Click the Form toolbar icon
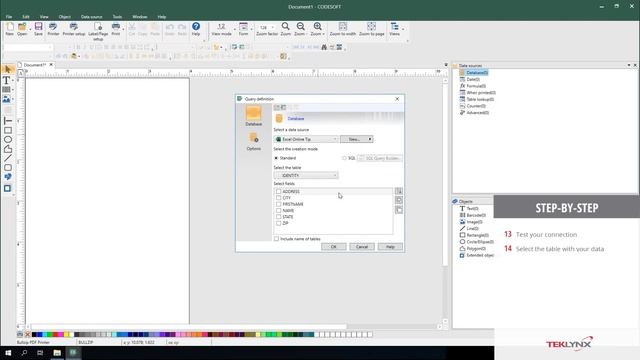Viewport: 640px width, 360px height. point(243,27)
